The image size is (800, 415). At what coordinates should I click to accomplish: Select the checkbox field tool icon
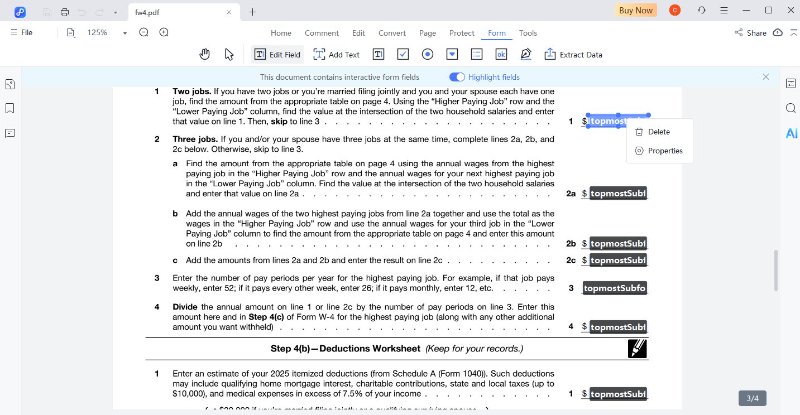coord(403,54)
